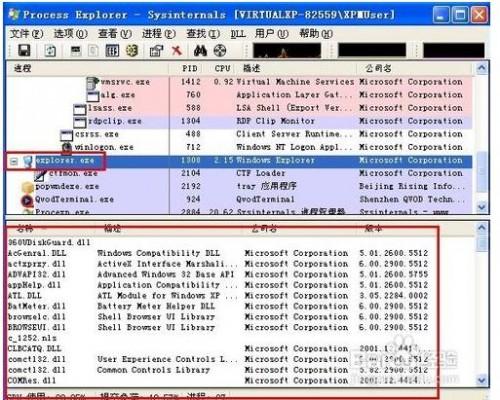Select the rdpclip.exe process row
Image resolution: width=500 pixels, height=400 pixels.
[239, 122]
